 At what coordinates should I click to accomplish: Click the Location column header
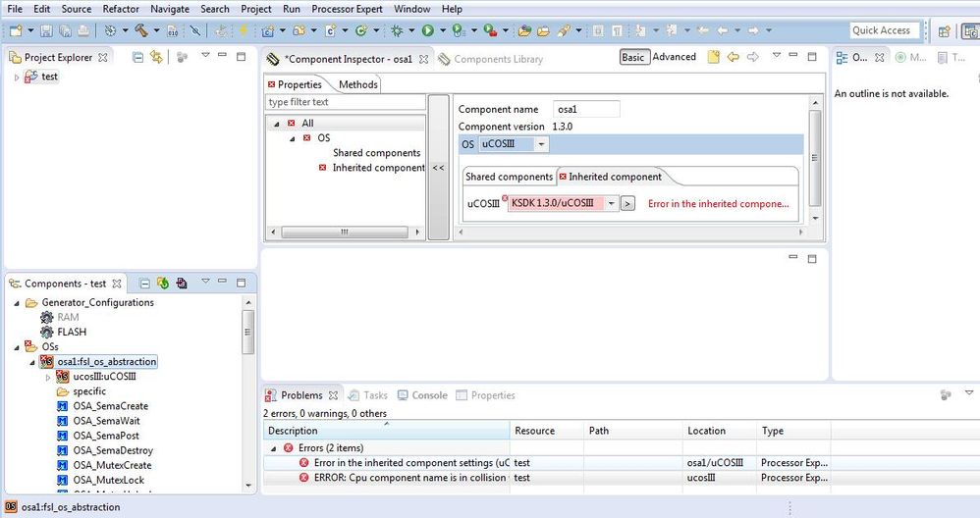click(x=720, y=431)
